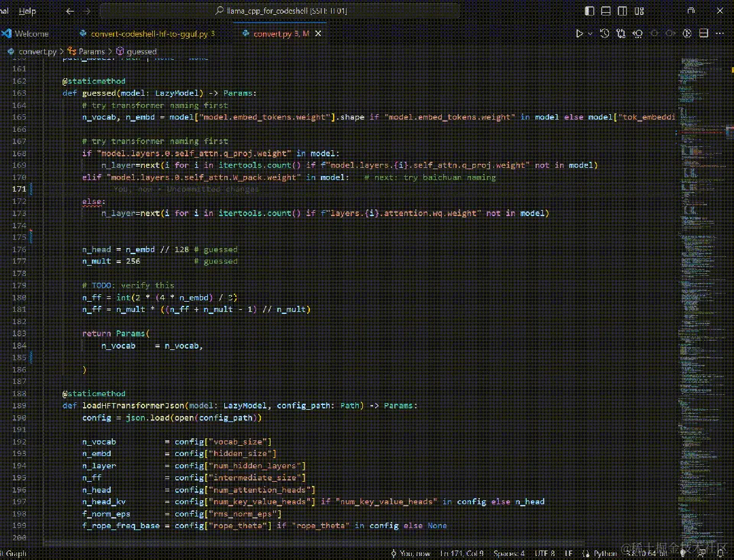Click convert.py in the breadcrumb
Screen dimensions: 734x560
pos(37,52)
